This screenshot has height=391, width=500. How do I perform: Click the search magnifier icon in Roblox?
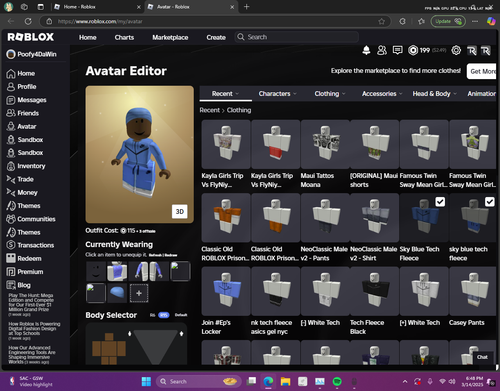pyautogui.click(x=241, y=37)
